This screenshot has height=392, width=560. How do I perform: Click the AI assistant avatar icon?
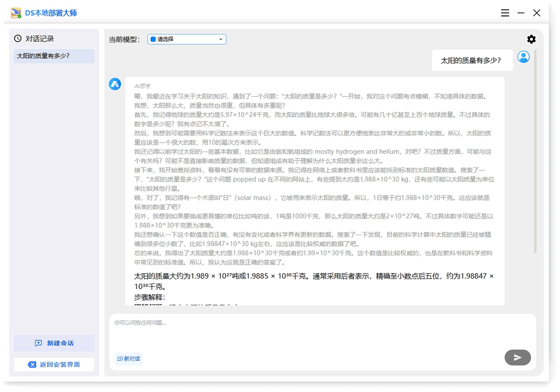tap(115, 84)
